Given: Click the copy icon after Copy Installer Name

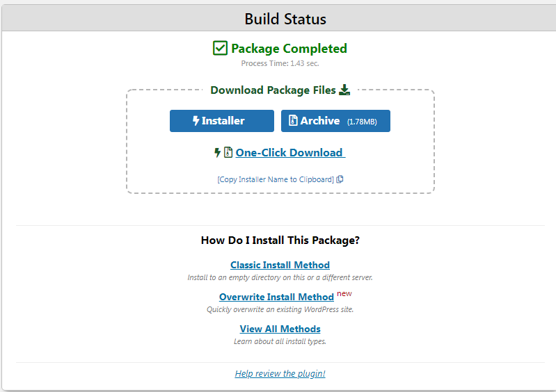Looking at the screenshot, I should click(x=340, y=179).
